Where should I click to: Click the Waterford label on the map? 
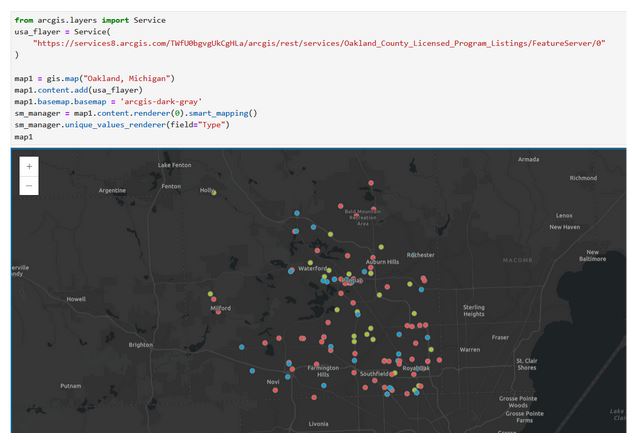(312, 268)
